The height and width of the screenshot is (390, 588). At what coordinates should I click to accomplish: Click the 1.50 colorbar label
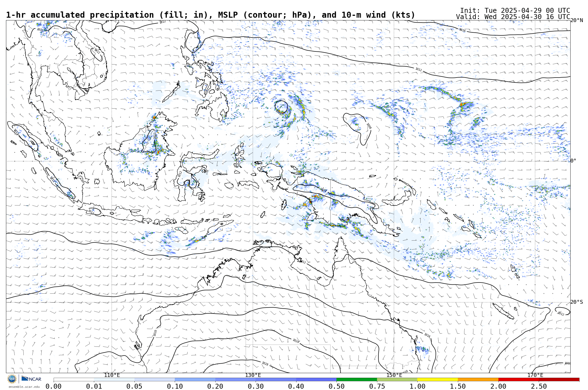458,386
